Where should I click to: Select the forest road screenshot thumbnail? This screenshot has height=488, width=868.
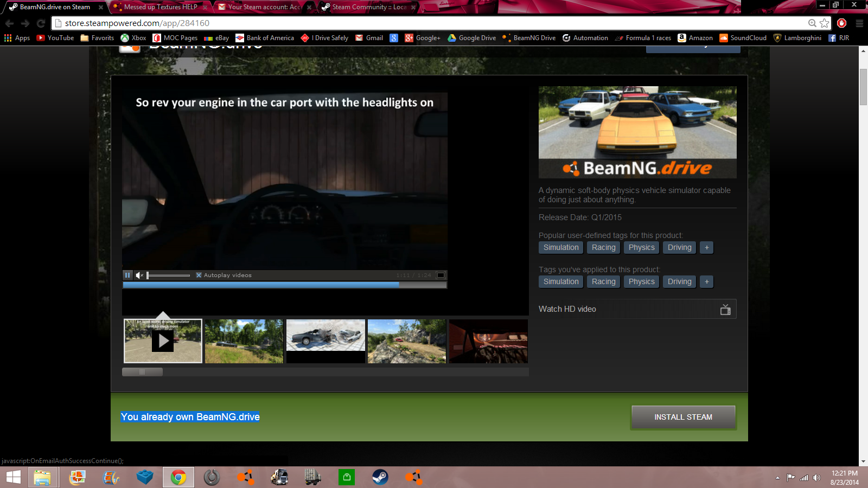pos(244,341)
